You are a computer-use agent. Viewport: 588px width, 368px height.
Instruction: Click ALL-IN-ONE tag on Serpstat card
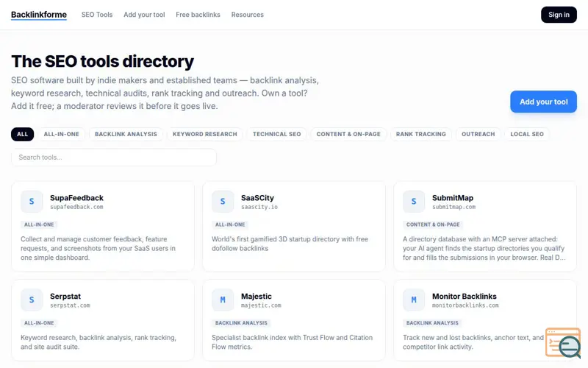[x=39, y=323]
